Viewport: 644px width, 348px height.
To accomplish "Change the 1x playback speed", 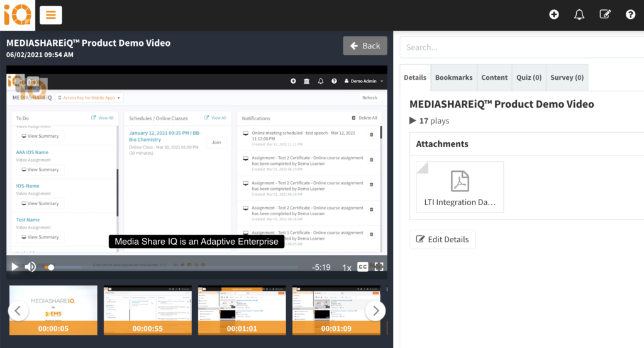I will click(347, 267).
